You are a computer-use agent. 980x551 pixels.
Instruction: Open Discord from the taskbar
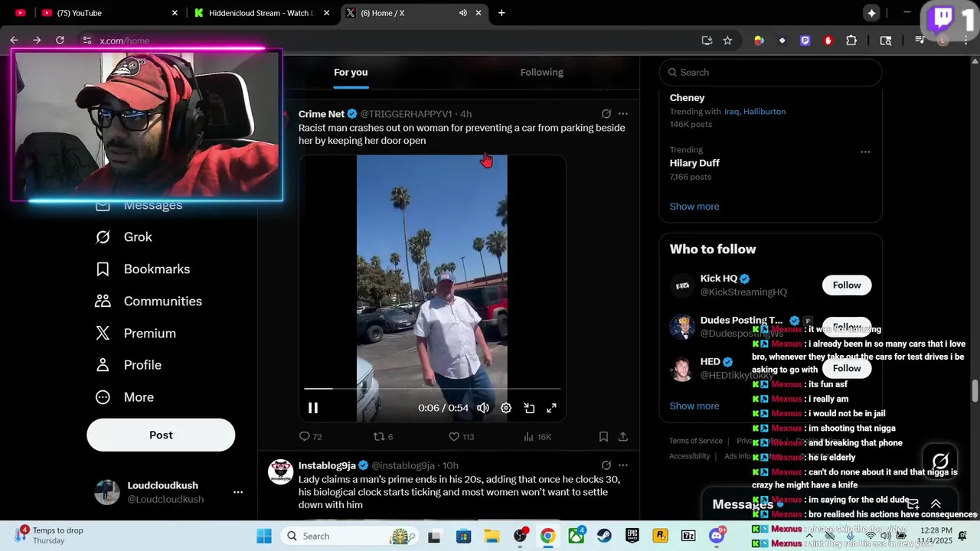(717, 536)
